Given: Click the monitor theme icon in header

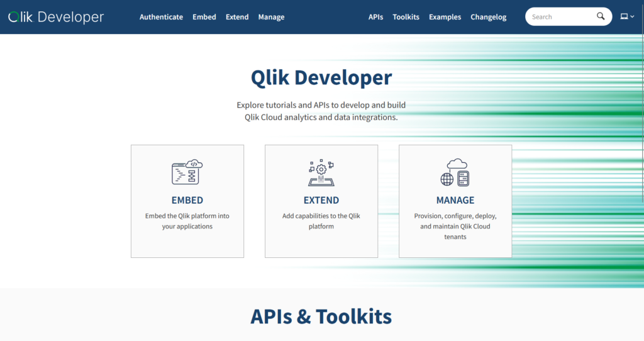Looking at the screenshot, I should click(x=624, y=17).
